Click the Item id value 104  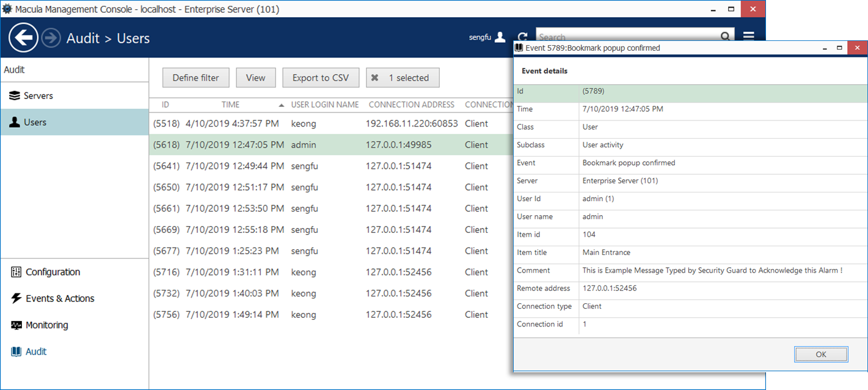click(x=589, y=235)
